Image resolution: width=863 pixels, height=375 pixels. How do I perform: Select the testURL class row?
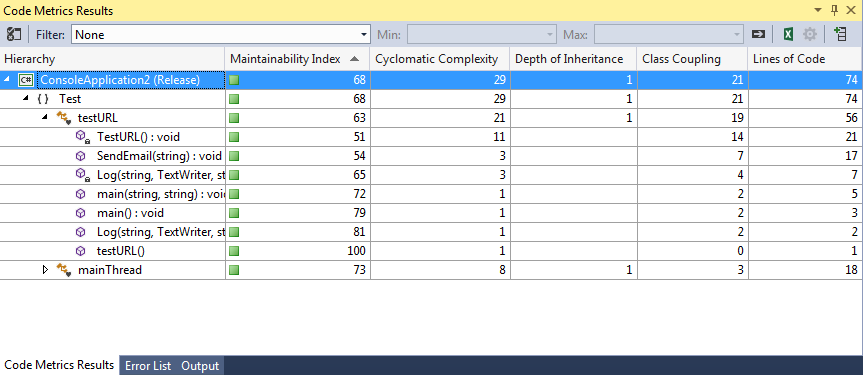point(432,118)
